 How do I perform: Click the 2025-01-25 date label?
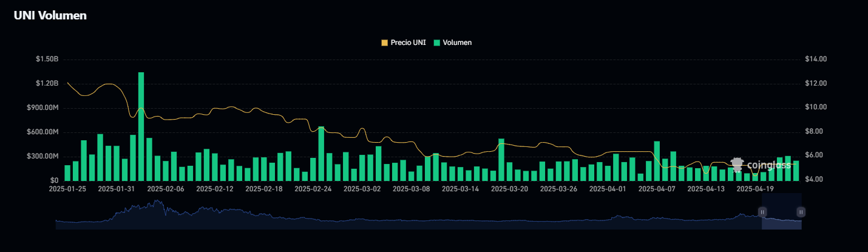click(67, 189)
